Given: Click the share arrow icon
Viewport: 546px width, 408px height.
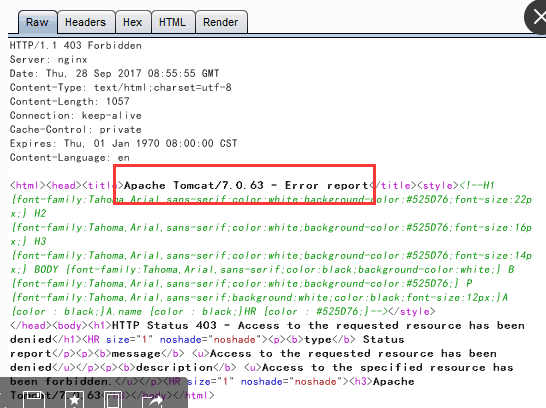Looking at the screenshot, I should (153, 400).
